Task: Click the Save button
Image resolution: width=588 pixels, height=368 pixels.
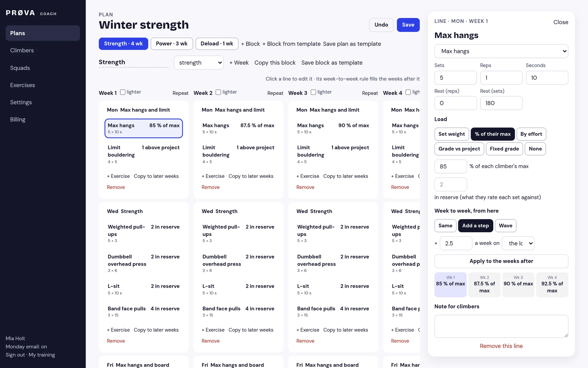Action: [408, 25]
